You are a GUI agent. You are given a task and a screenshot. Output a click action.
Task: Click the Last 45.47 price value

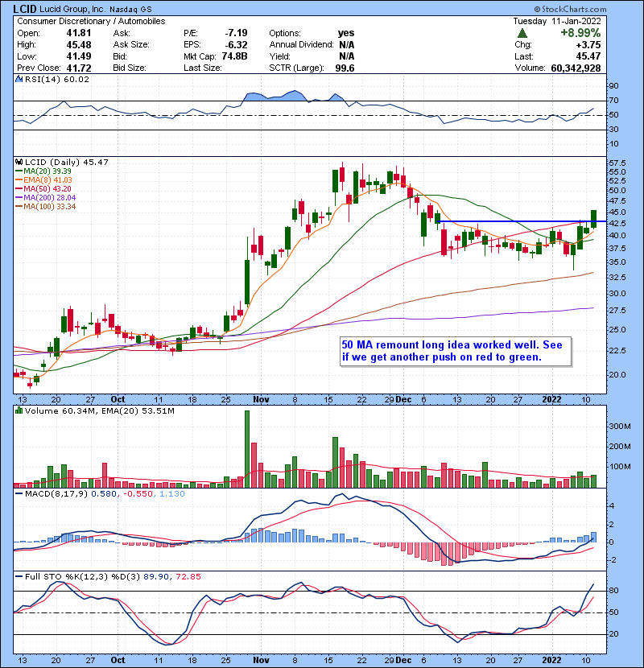click(588, 56)
